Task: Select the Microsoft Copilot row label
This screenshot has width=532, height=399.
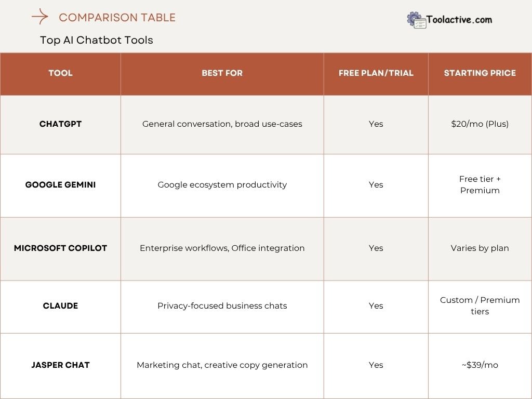Action: tap(60, 248)
